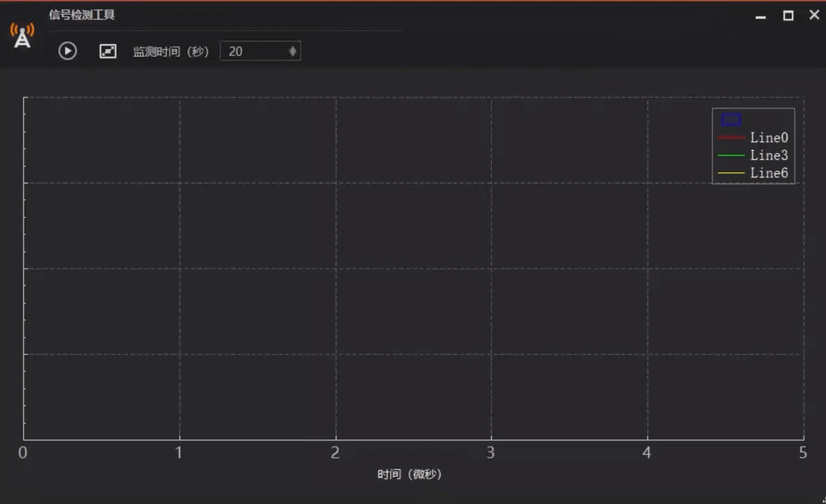This screenshot has height=504, width=826.
Task: Click the 0 tick on the time axis
Action: (x=23, y=453)
